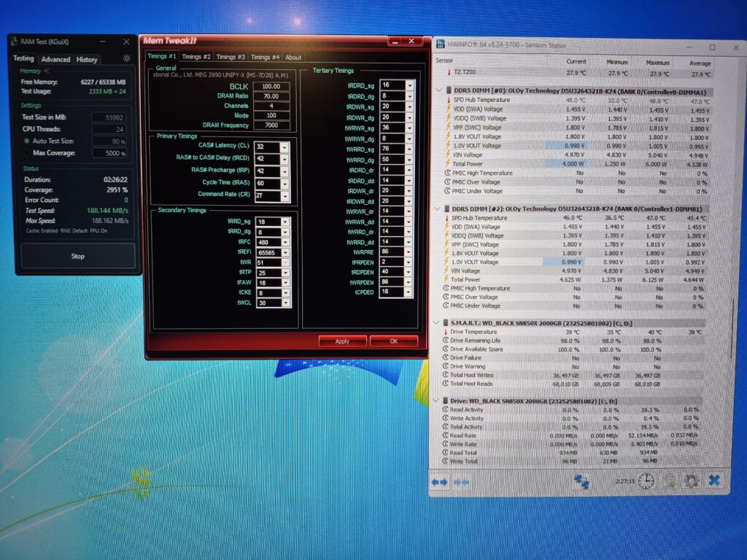Viewport: 747px width, 560px height.
Task: Click the Max Coverage percent field
Action: (109, 153)
